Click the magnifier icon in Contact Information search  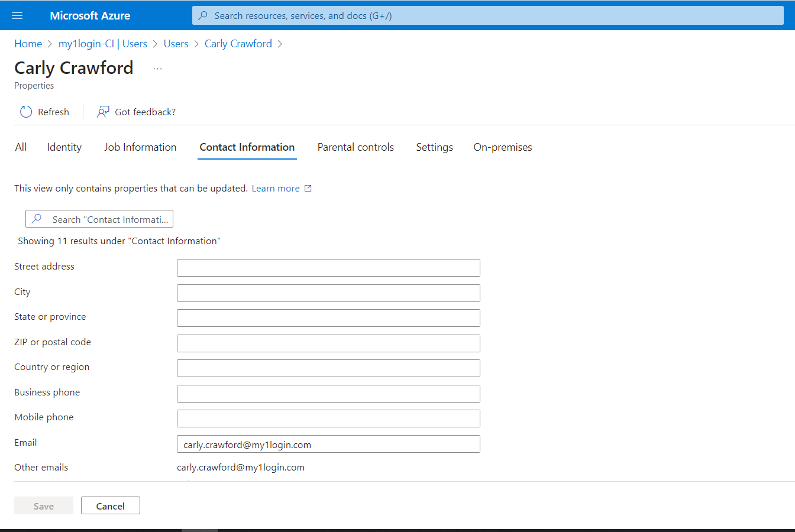[x=37, y=219]
